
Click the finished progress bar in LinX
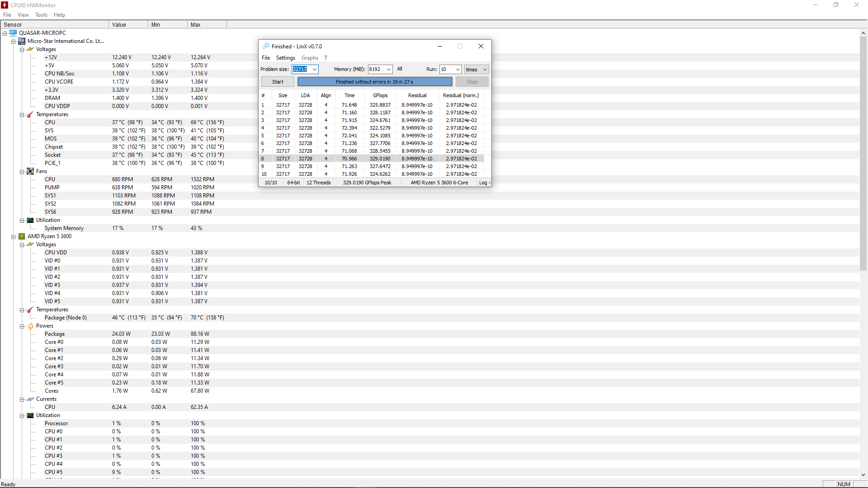point(374,82)
